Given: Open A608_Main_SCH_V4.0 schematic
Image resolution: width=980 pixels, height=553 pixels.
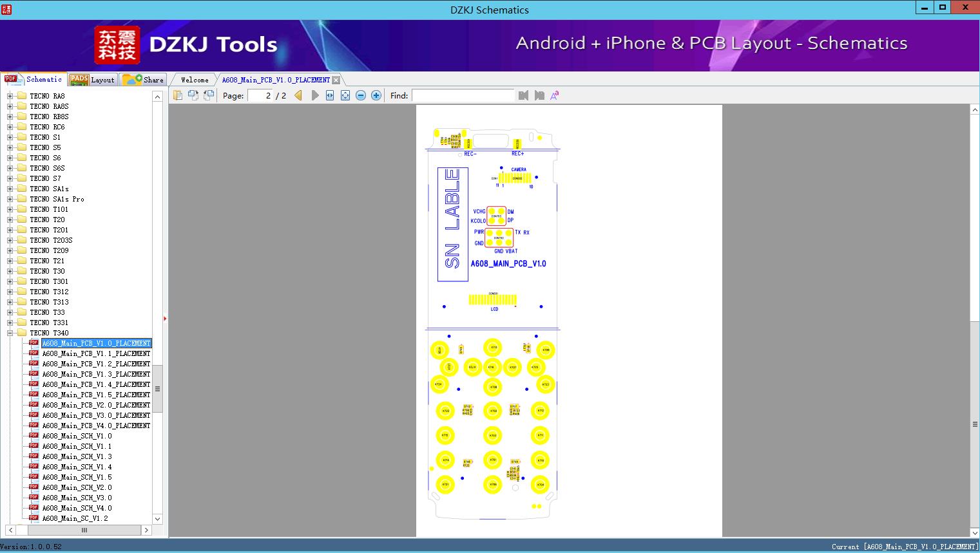Looking at the screenshot, I should click(x=77, y=508).
